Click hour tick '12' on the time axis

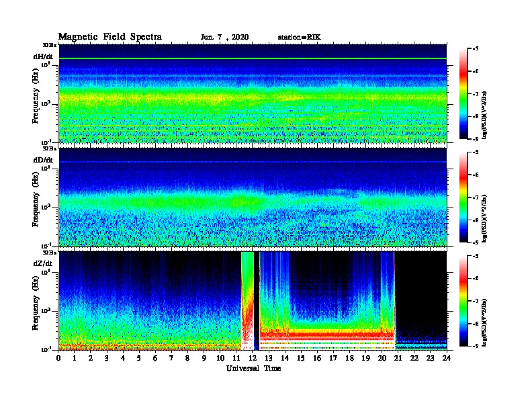click(x=253, y=359)
